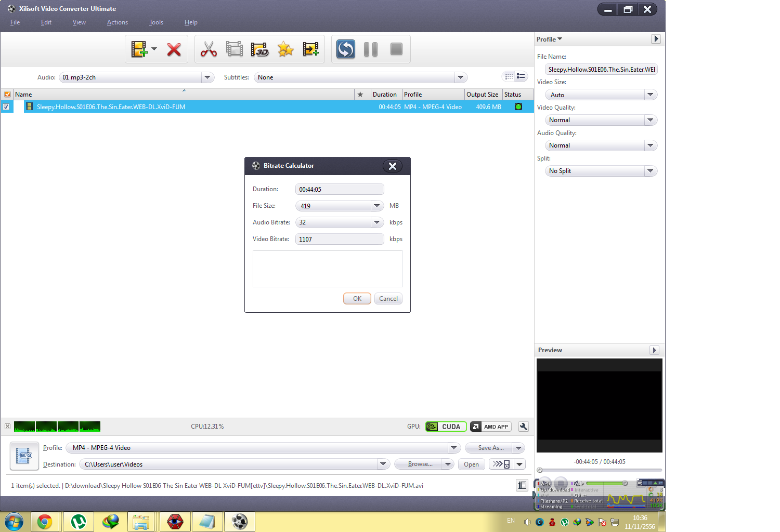Toggle the select-all checkbox in list header
The image size is (780, 532).
(7, 95)
